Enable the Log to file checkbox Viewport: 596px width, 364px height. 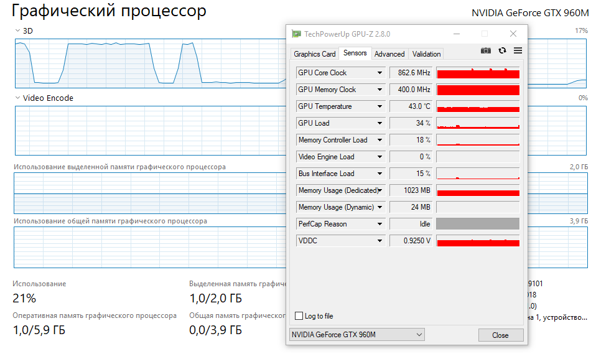tap(299, 315)
